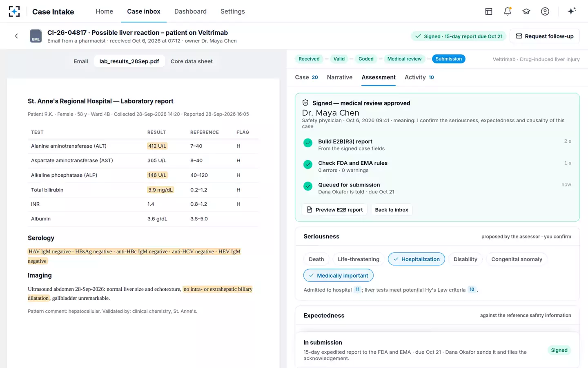Viewport: 588px width, 368px height.
Task: Switch to the Core data sheet tab
Action: click(192, 61)
